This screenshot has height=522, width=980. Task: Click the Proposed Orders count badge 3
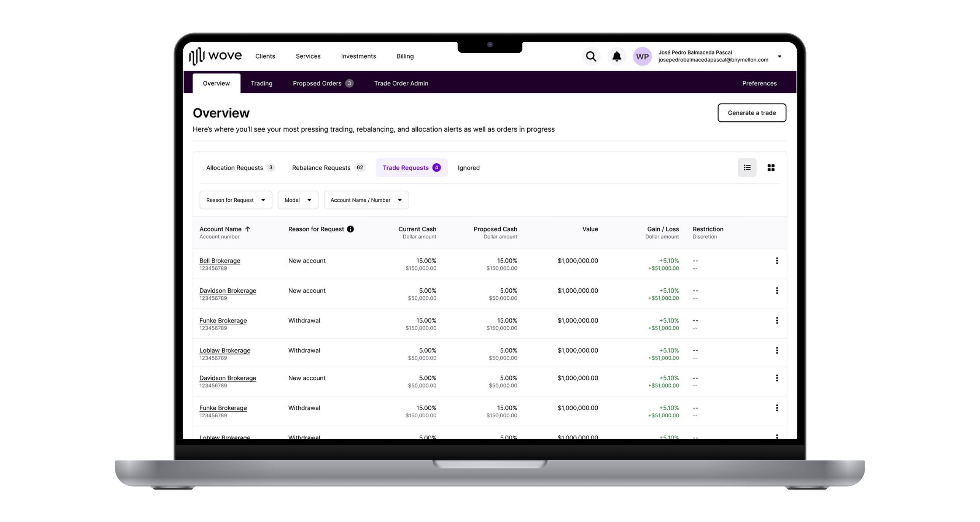coord(349,83)
